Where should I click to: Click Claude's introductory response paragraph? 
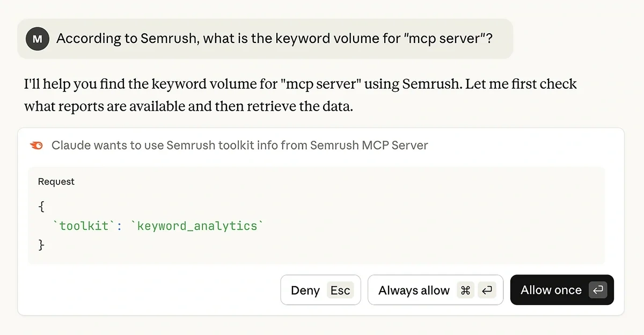point(299,94)
